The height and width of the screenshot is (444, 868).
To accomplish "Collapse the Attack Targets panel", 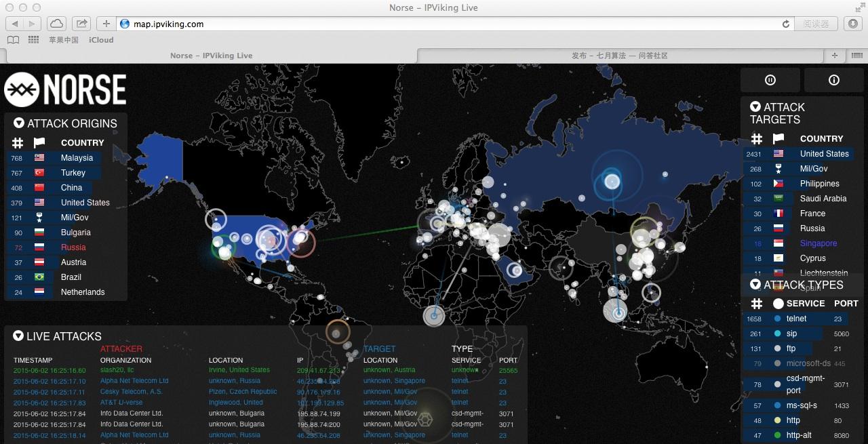I will click(755, 107).
